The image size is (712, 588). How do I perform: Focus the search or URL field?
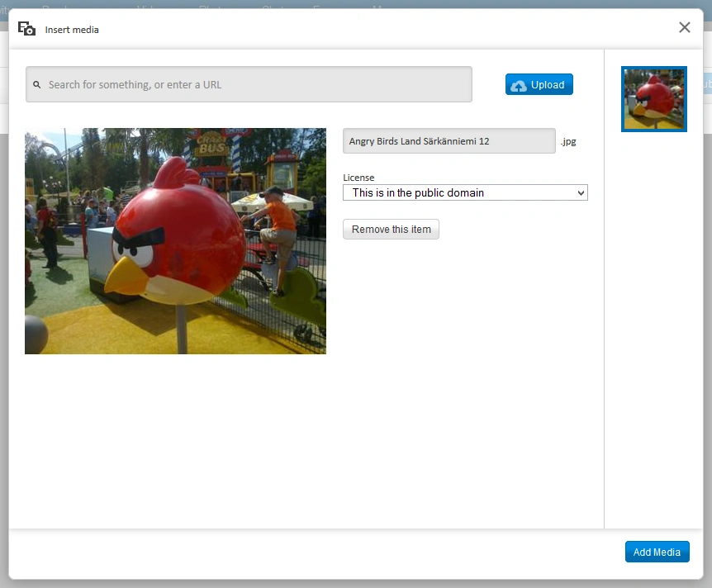(x=249, y=84)
